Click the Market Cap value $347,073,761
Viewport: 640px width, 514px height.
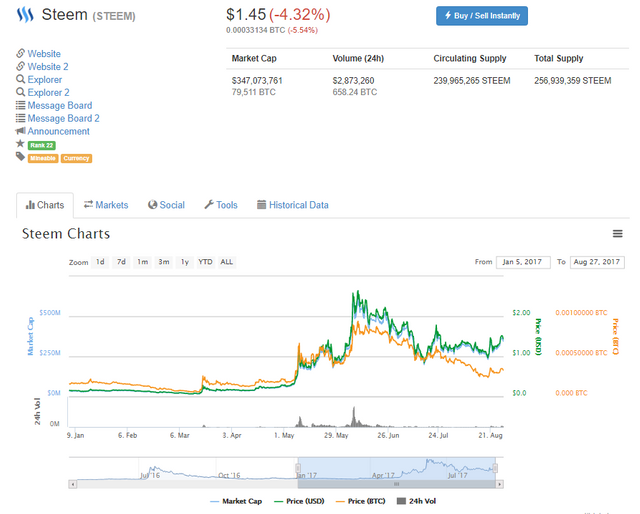coord(257,81)
